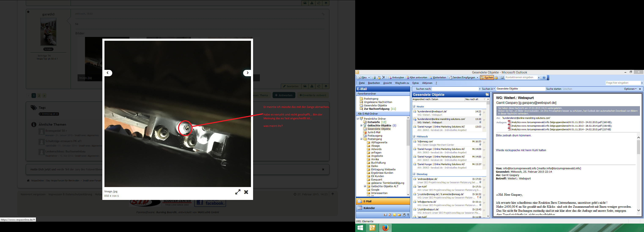Collapse the Heute message group
Viewport: 644px width, 232px height.
414,107
